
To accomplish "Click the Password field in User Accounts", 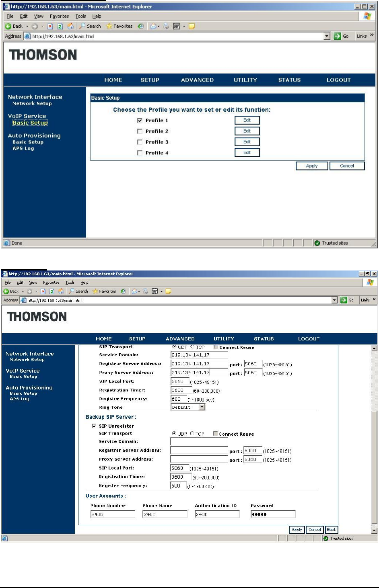I will click(x=273, y=514).
